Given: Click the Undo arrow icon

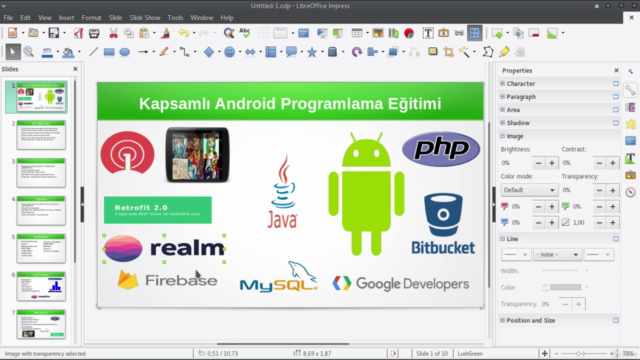Looking at the screenshot, I should [184, 33].
